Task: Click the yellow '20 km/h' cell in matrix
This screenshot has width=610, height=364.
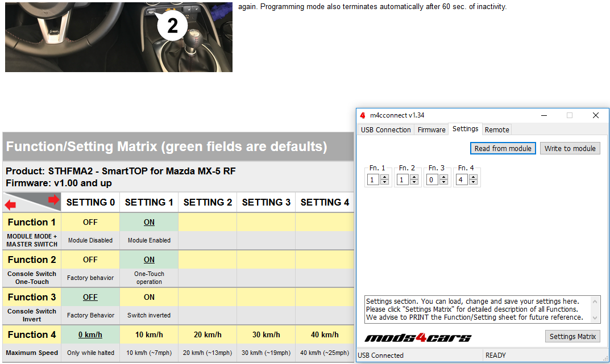Action: [208, 334]
